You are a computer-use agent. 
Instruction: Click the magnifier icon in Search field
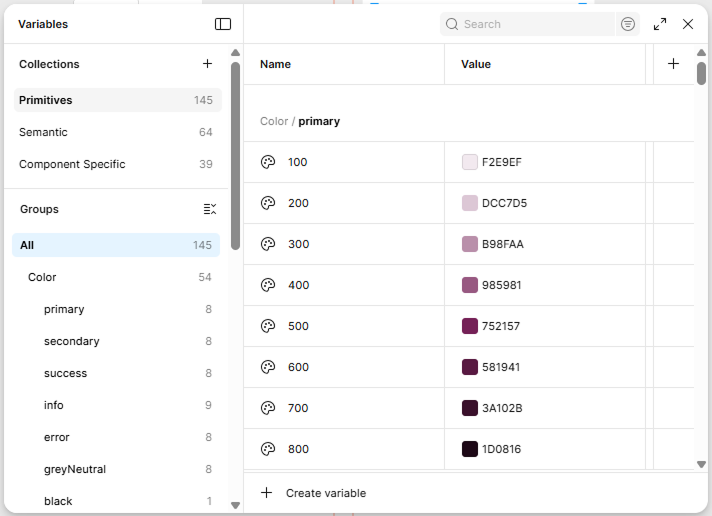tap(452, 24)
